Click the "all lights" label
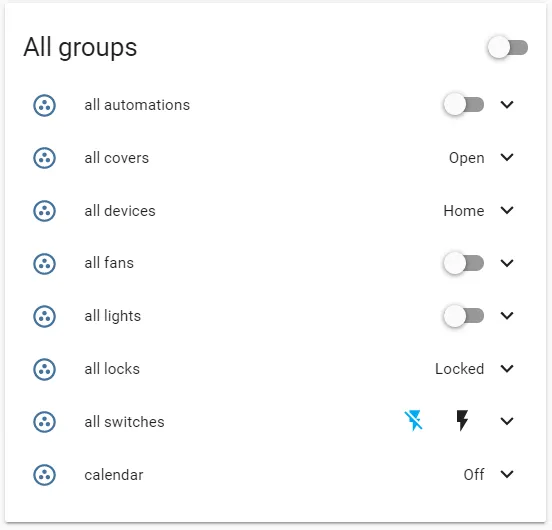This screenshot has width=552, height=530. point(112,316)
